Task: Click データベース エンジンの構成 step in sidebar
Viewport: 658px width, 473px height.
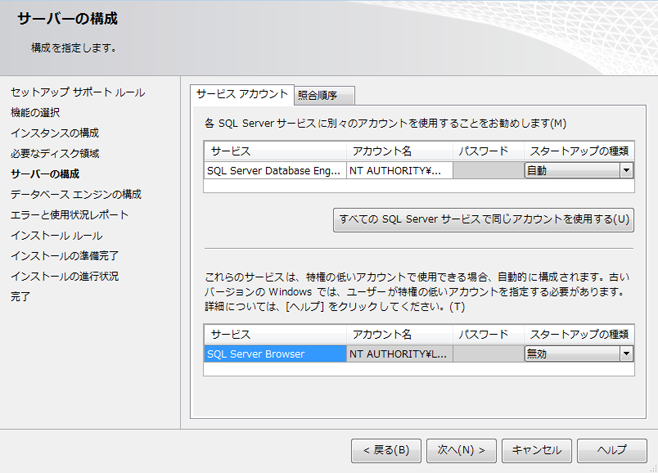Action: point(76,194)
